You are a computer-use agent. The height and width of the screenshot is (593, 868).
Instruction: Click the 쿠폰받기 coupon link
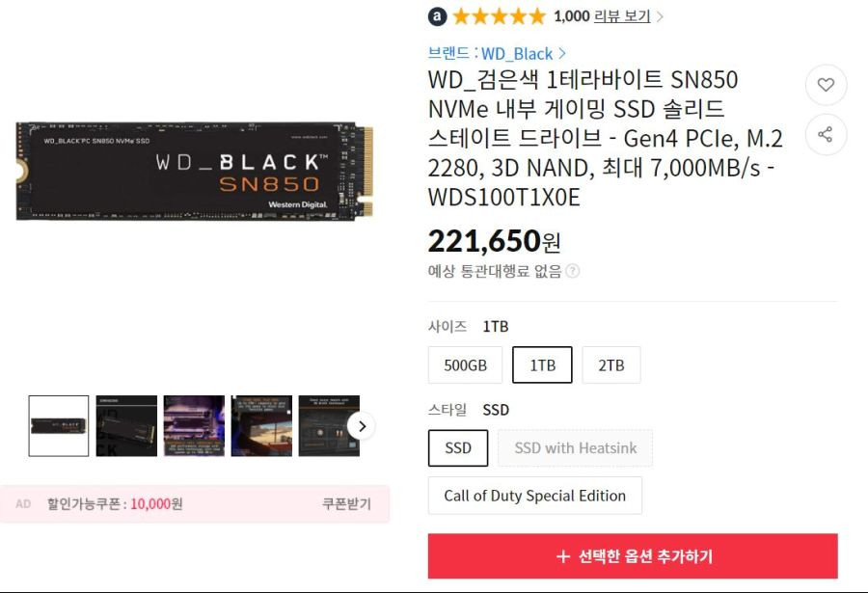tap(346, 504)
